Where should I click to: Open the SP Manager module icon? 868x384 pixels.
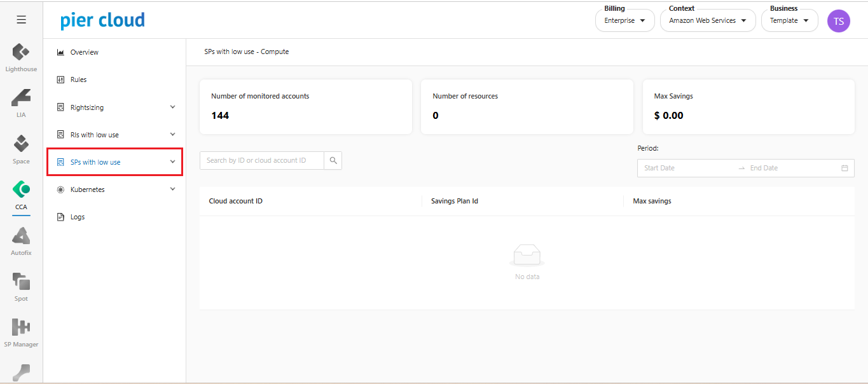pos(21,327)
